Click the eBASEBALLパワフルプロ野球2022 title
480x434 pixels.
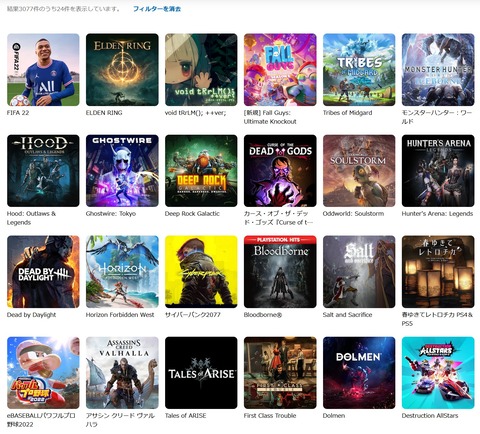[x=41, y=420]
